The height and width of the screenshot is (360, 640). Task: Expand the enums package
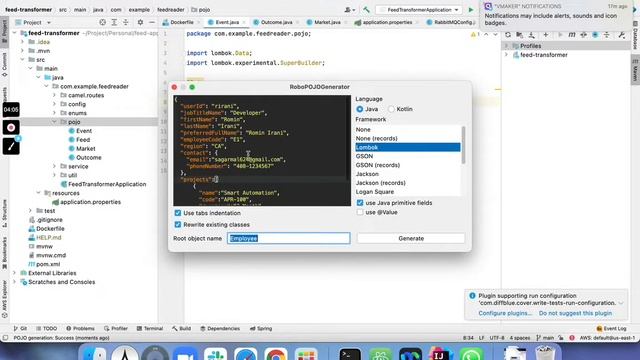tap(54, 113)
